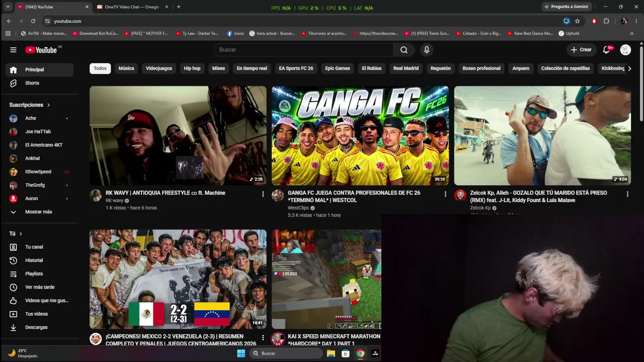
Task: Open TheGrefg subscription channel
Action: pos(39,185)
